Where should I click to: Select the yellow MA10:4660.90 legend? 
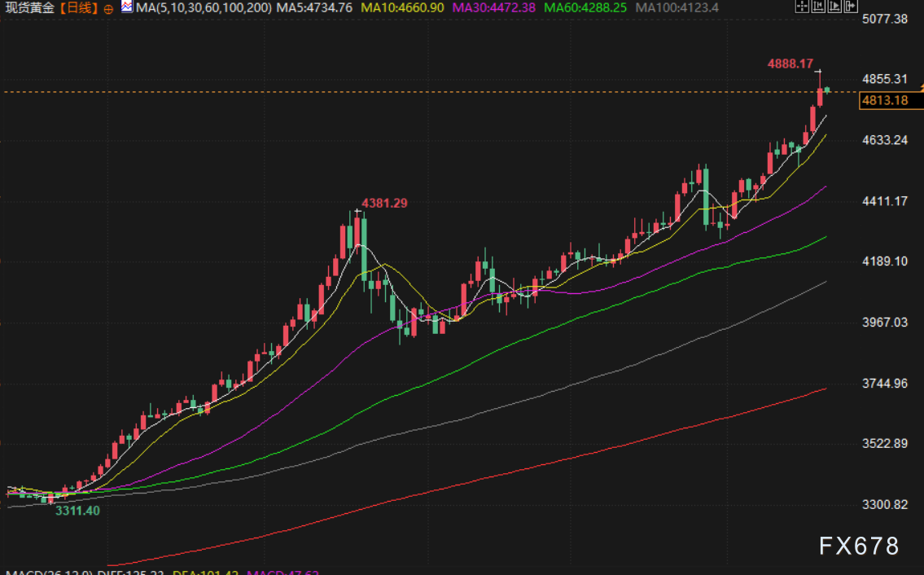tap(402, 8)
